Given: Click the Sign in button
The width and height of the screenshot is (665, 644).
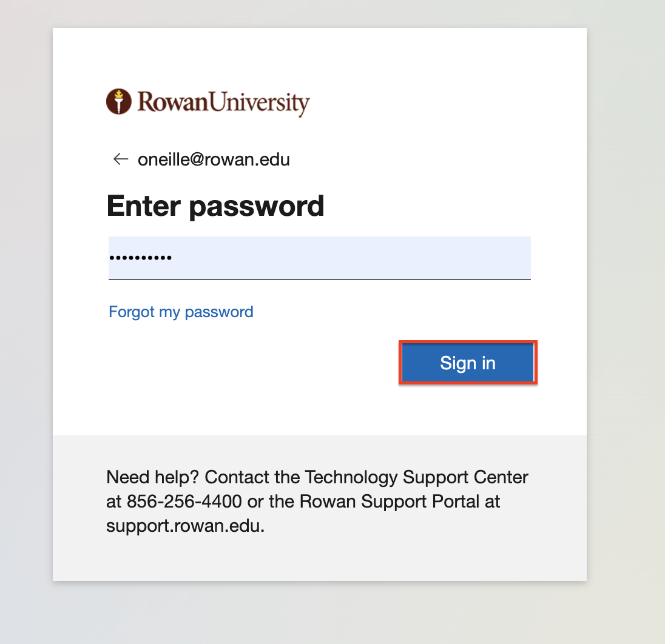Looking at the screenshot, I should 468,363.
